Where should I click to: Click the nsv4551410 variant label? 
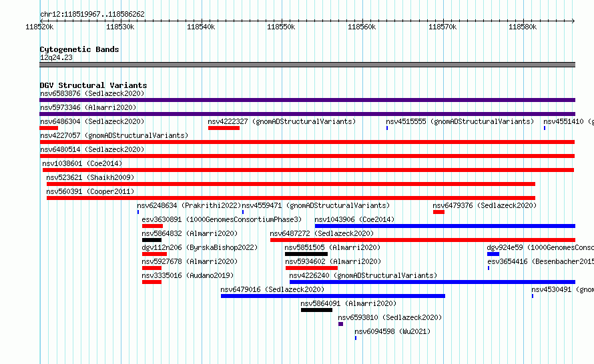(568, 121)
